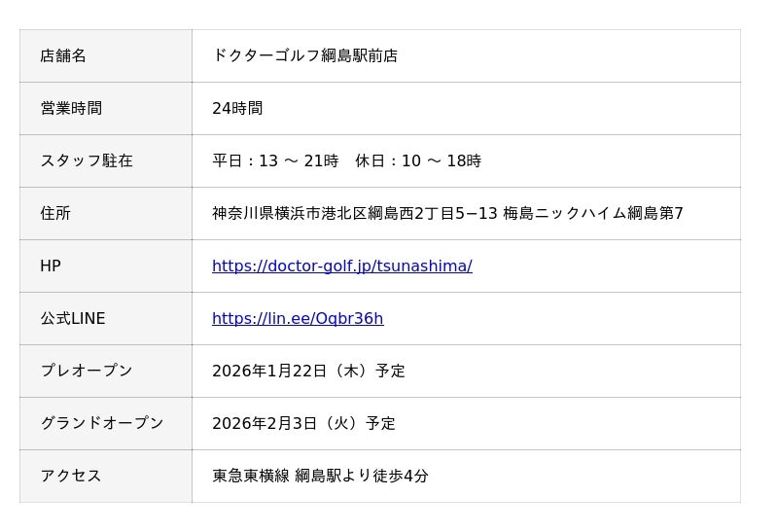This screenshot has height=532, width=778.
Task: Click the スタッフ駐在 label cell
Action: coord(87,160)
